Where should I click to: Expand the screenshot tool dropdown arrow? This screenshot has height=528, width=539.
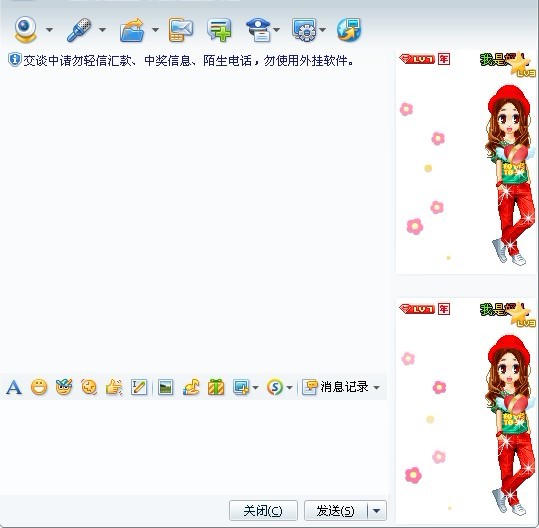[x=255, y=388]
